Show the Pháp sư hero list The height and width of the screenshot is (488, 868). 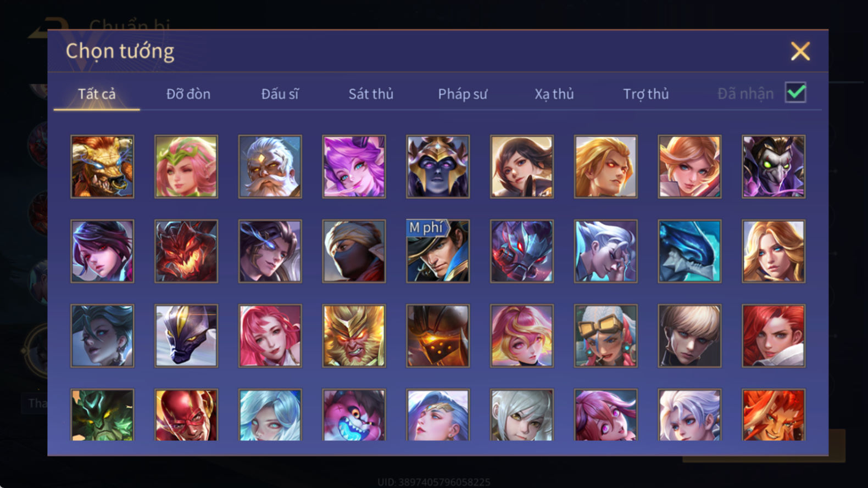pos(463,94)
